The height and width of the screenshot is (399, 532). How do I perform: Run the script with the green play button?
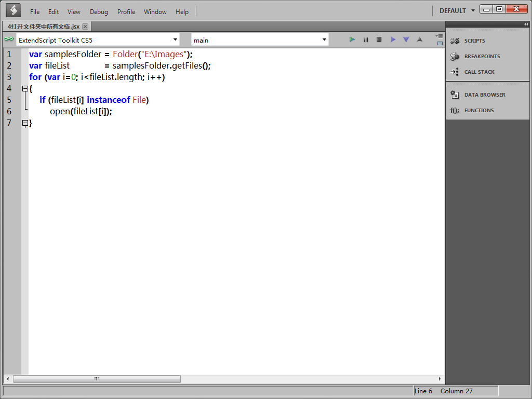pyautogui.click(x=352, y=39)
